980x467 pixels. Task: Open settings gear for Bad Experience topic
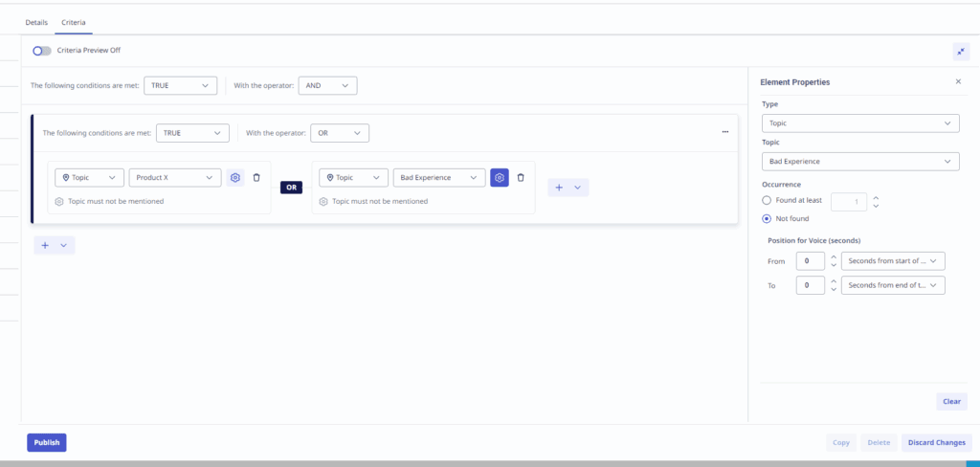(500, 177)
